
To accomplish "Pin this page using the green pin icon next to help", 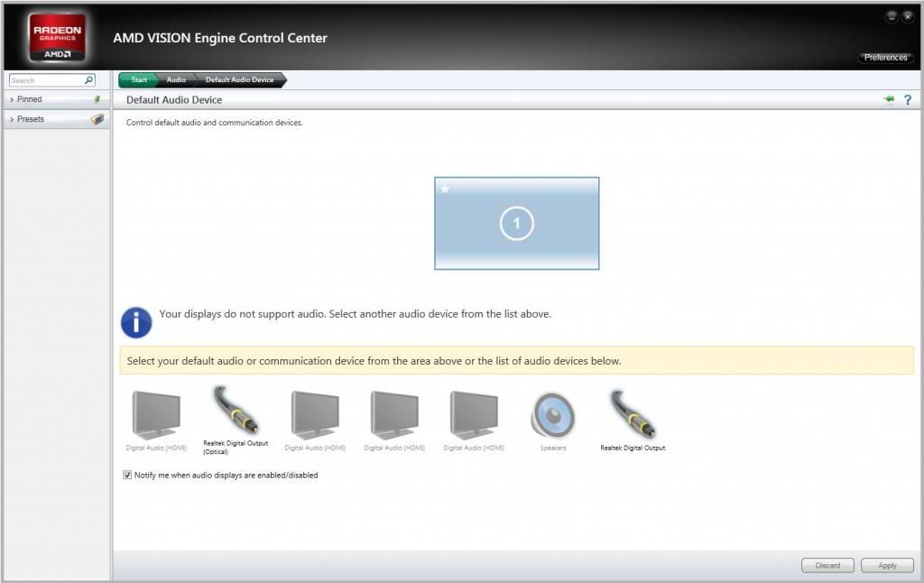I will click(889, 99).
